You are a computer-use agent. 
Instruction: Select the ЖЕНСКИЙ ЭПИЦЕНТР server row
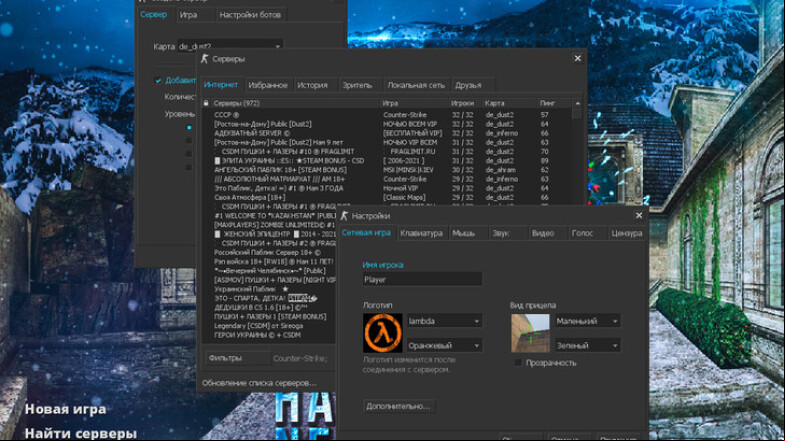pyautogui.click(x=269, y=234)
